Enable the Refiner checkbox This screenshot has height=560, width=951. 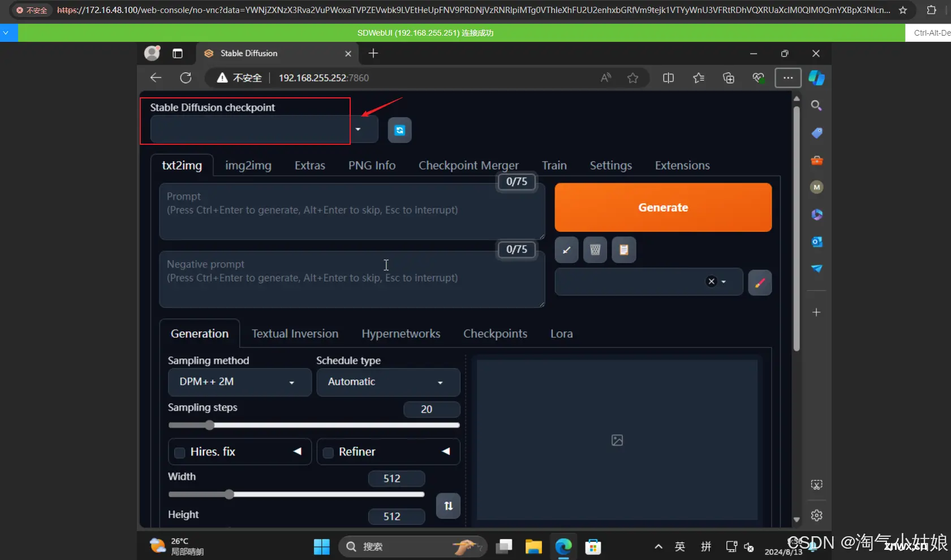point(328,453)
